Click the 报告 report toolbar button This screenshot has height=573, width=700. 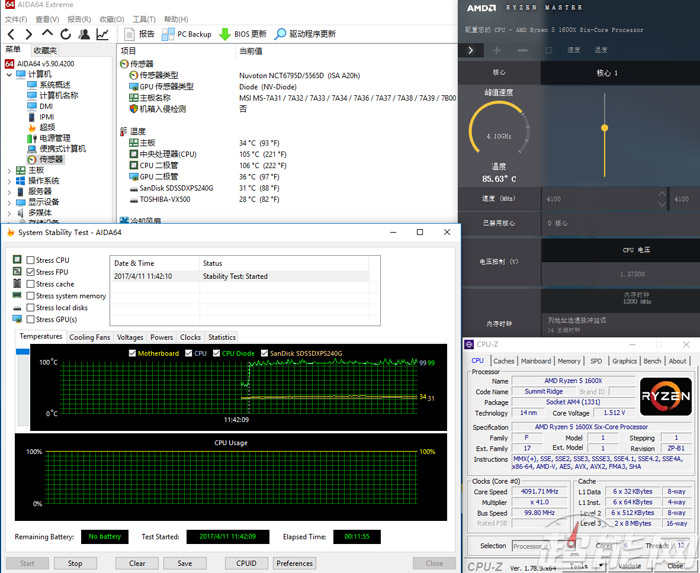pos(139,34)
